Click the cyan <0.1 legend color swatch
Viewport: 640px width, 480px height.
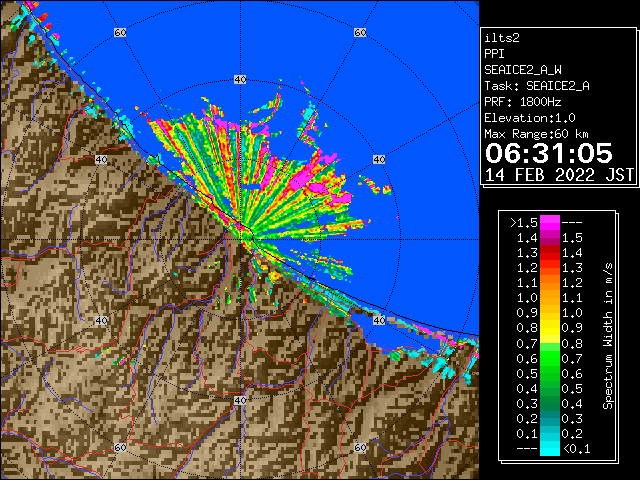pyautogui.click(x=550, y=449)
